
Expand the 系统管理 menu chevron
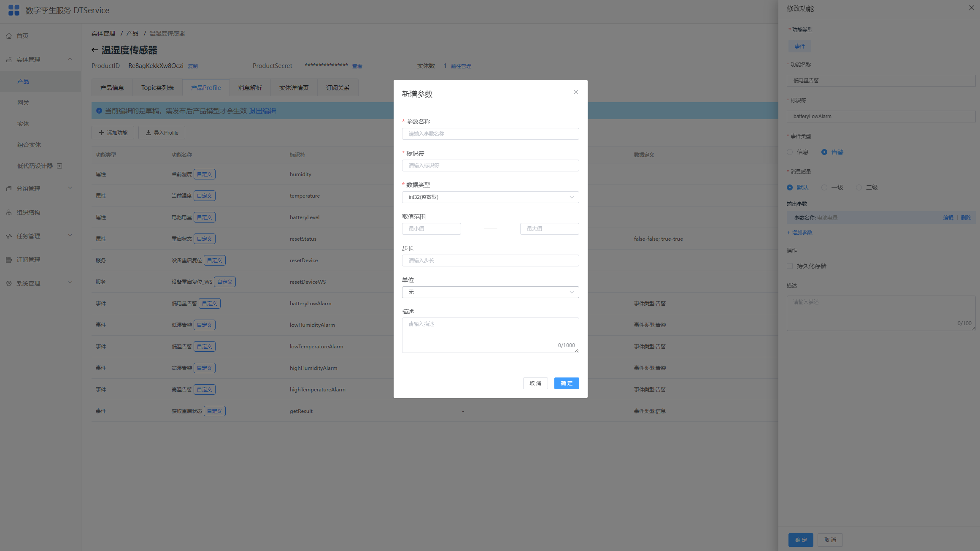coord(70,283)
